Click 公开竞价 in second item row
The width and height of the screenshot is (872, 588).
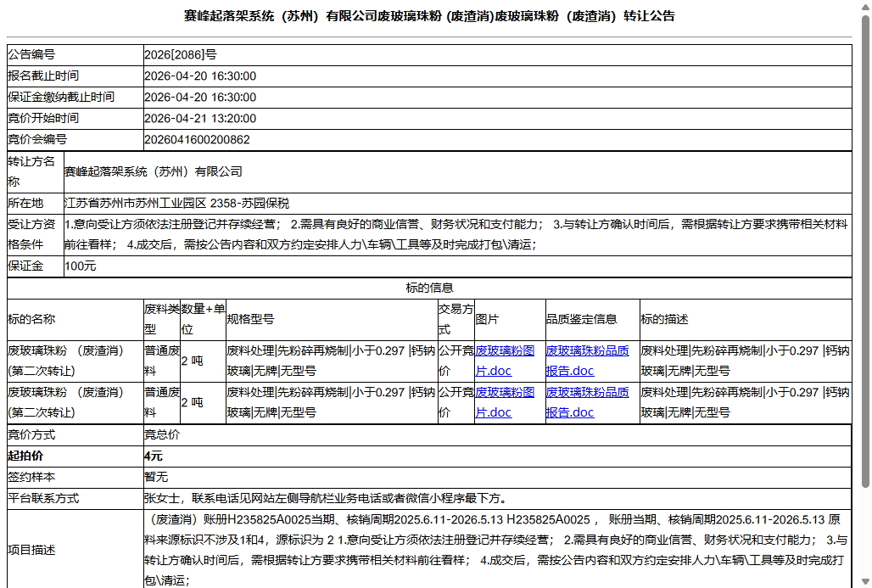click(x=456, y=402)
